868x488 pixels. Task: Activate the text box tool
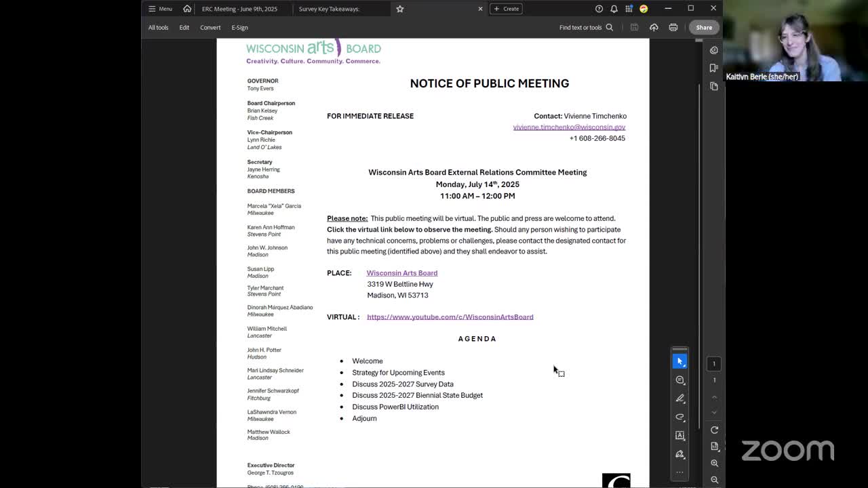coord(679,436)
